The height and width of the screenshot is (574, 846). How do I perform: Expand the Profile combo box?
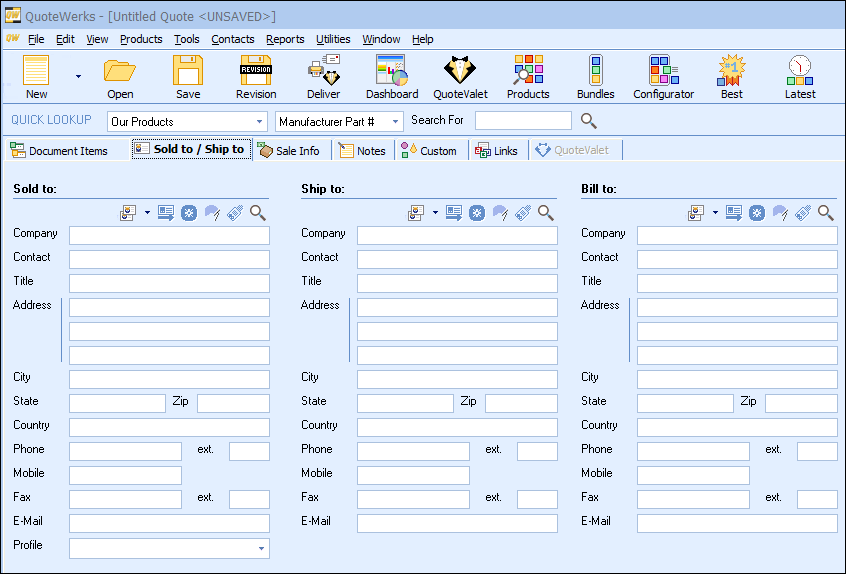(262, 548)
